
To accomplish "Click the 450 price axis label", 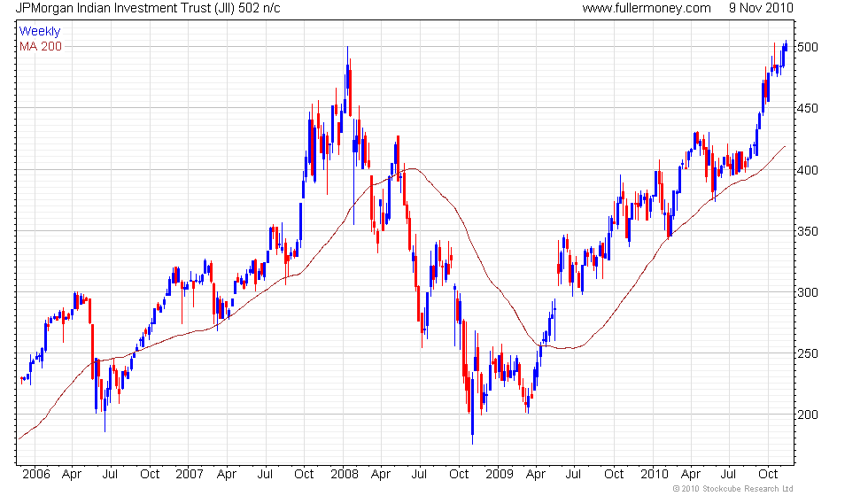I will tap(808, 108).
